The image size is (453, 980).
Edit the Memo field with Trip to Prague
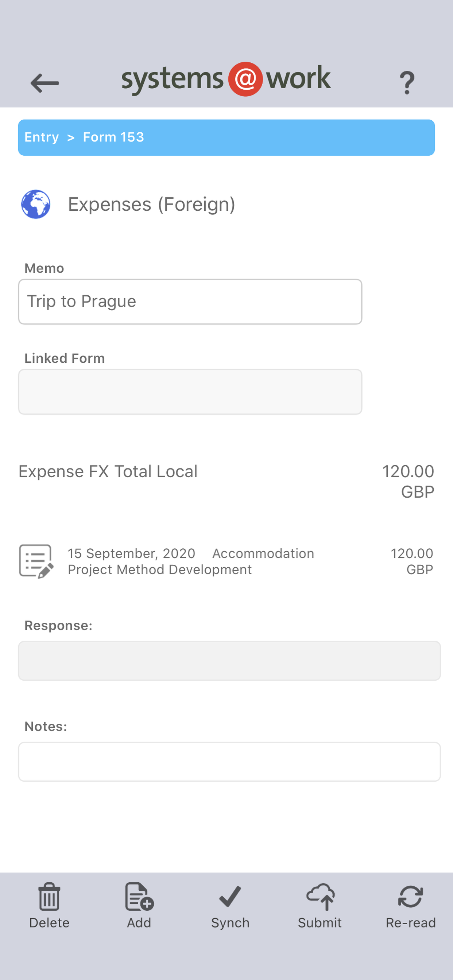190,302
